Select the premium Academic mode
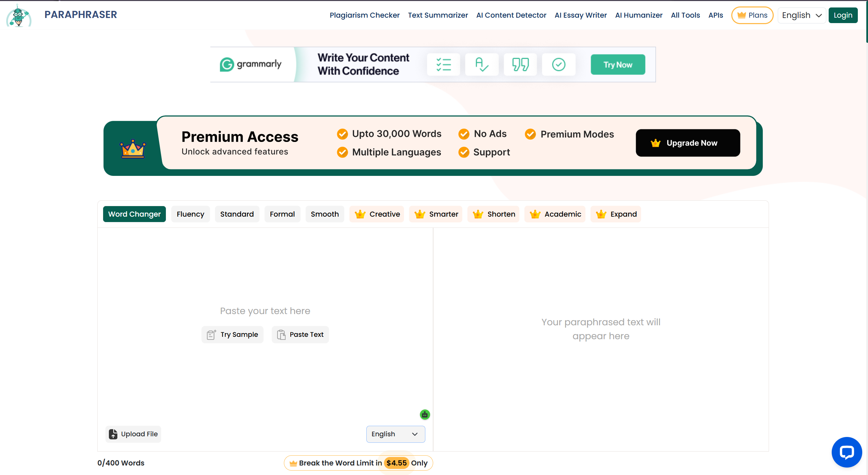 [555, 214]
